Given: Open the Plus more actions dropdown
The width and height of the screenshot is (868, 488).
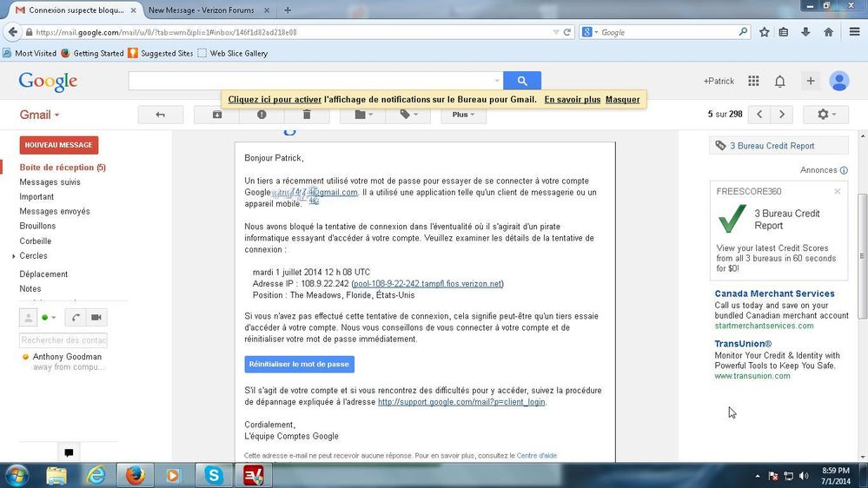Looking at the screenshot, I should [463, 115].
